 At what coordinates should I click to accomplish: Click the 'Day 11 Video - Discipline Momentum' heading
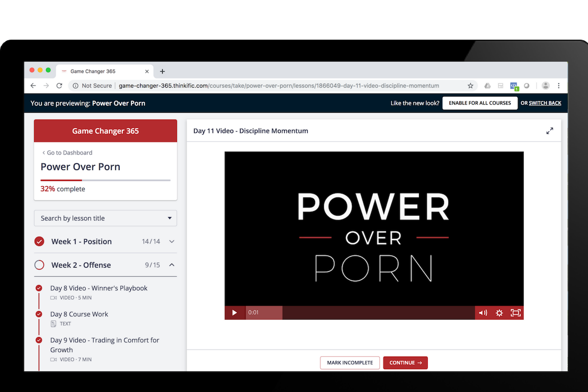[251, 131]
